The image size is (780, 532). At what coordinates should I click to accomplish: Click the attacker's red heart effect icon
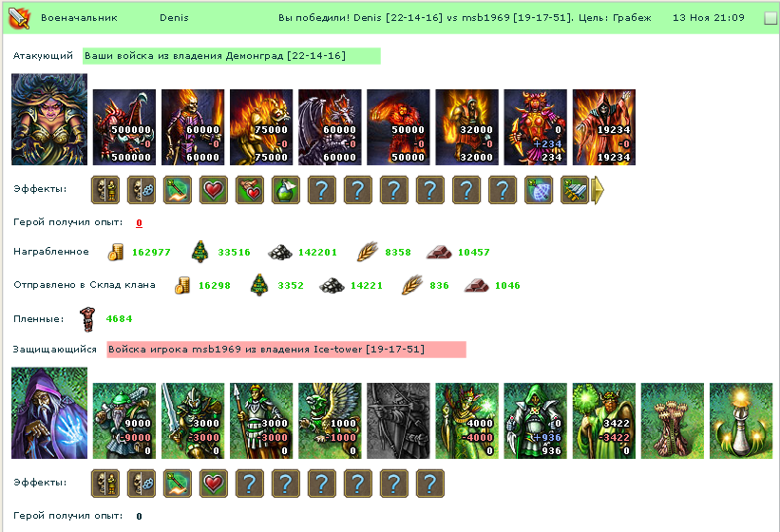coord(214,190)
